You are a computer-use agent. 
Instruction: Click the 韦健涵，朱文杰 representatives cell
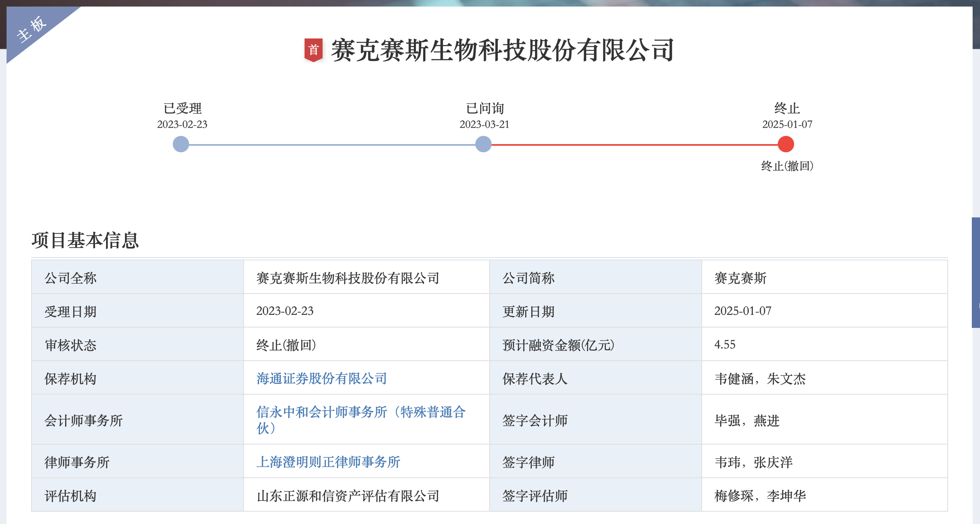coord(760,379)
